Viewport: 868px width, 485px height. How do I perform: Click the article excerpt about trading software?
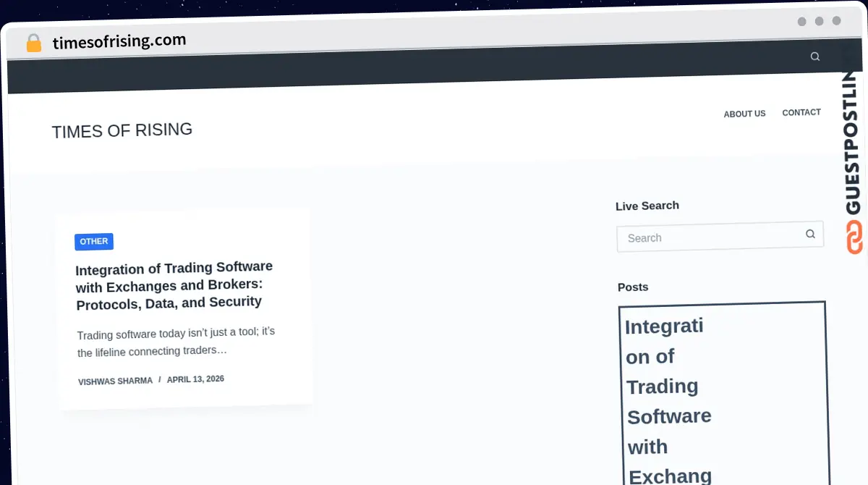coord(176,342)
